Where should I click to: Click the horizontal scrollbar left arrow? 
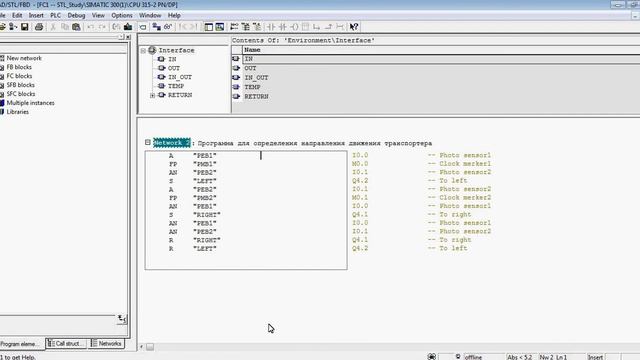[x=142, y=347]
